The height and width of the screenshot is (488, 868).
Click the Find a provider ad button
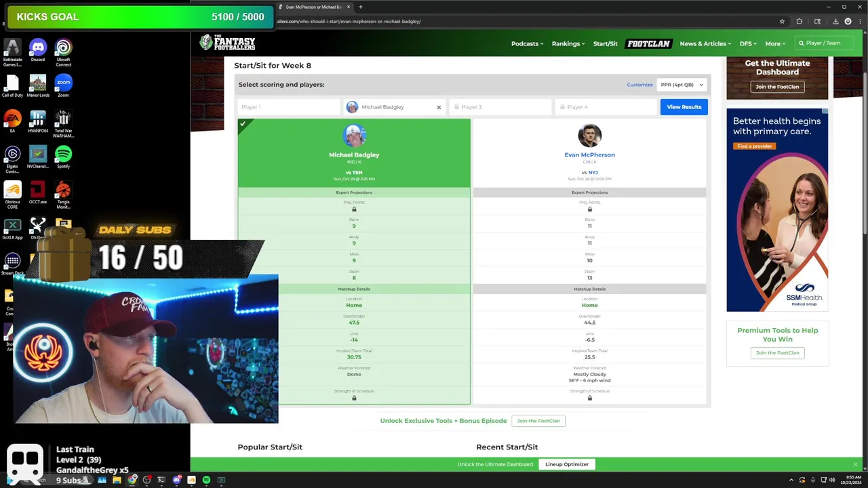click(x=755, y=146)
